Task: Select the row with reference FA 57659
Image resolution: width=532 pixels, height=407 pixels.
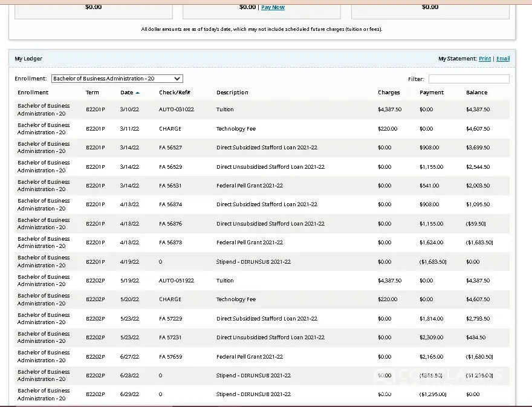Action: 170,357
